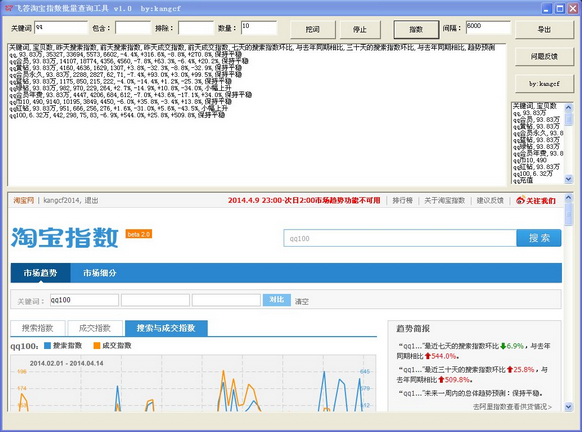Click the 指数 button
The width and height of the screenshot is (584, 433).
tap(416, 29)
